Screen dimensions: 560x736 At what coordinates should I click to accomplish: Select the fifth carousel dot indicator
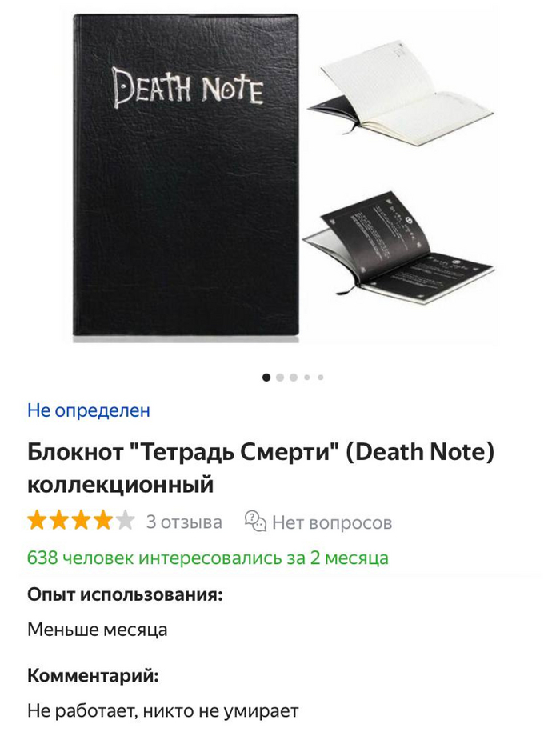point(320,377)
